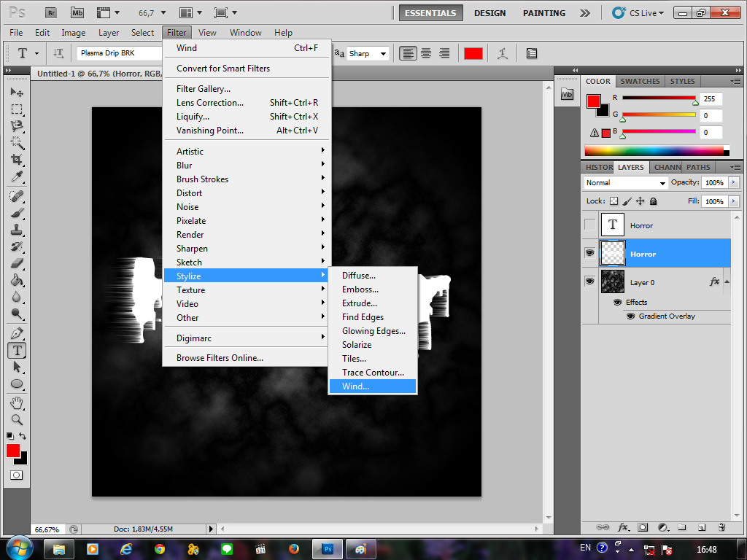Switch to the PAINTING workspace

click(544, 13)
